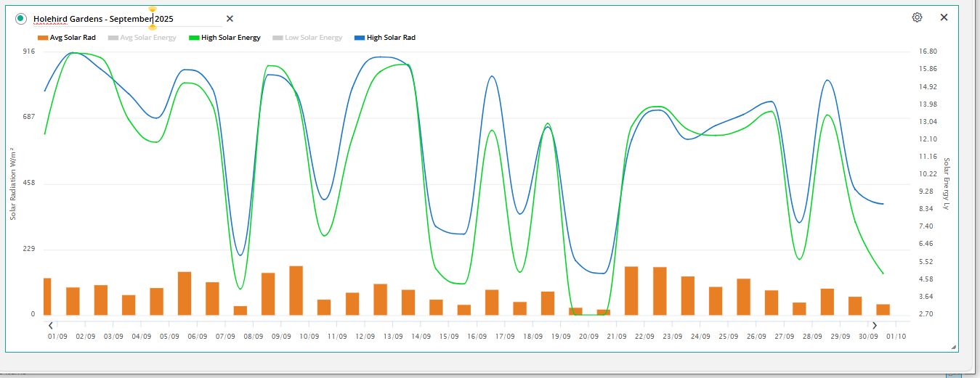This screenshot has height=378, width=980.
Task: Click the scroll track under the chart
Action: (x=465, y=325)
